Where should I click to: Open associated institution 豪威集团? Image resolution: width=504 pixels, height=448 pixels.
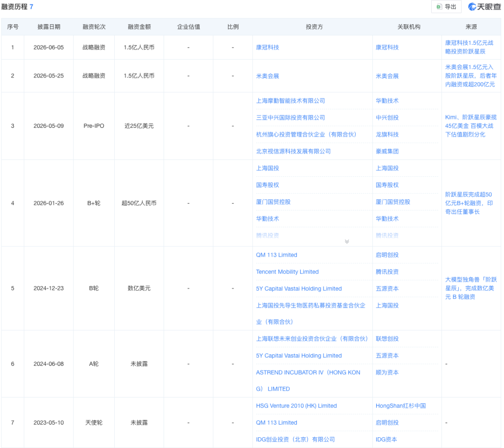coord(387,151)
